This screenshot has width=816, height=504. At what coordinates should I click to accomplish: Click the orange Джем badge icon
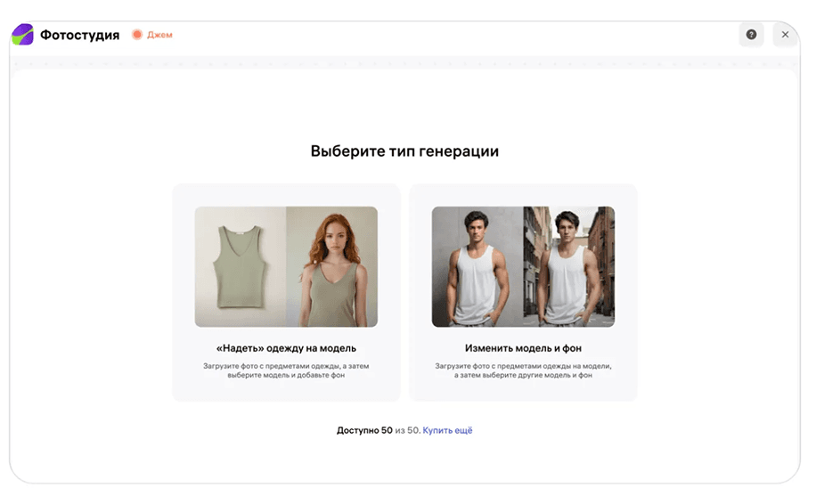(137, 35)
